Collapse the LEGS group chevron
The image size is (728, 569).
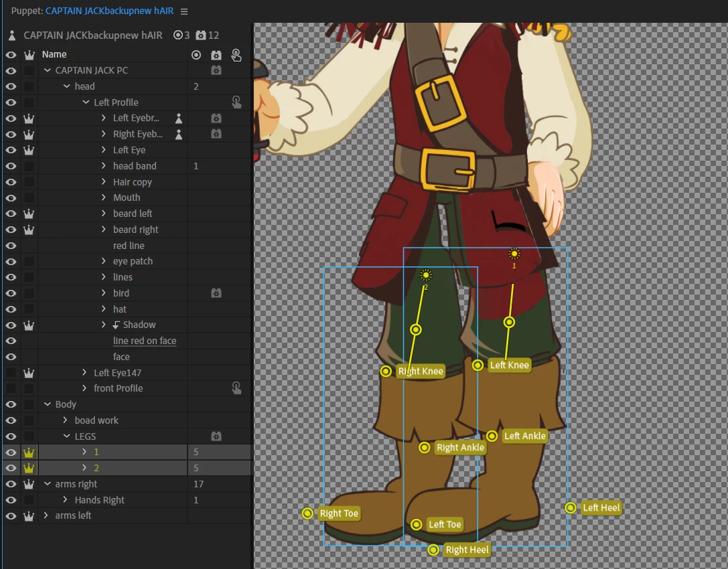point(66,436)
